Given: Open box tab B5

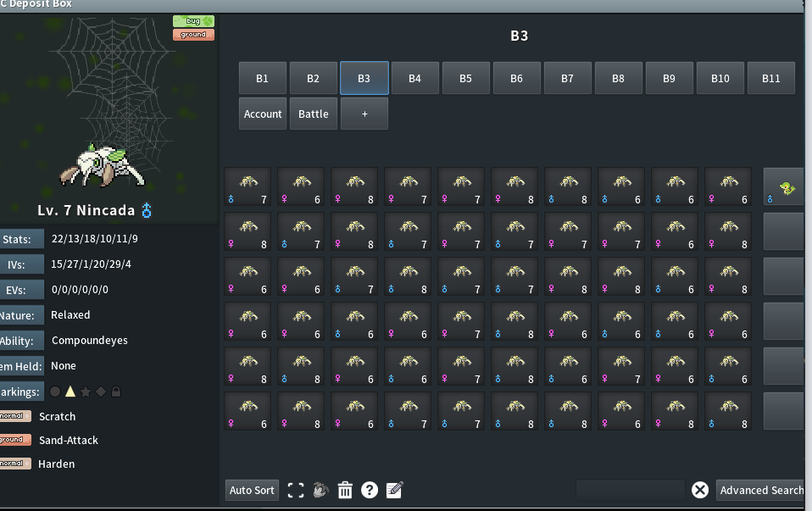Looking at the screenshot, I should click(465, 78).
